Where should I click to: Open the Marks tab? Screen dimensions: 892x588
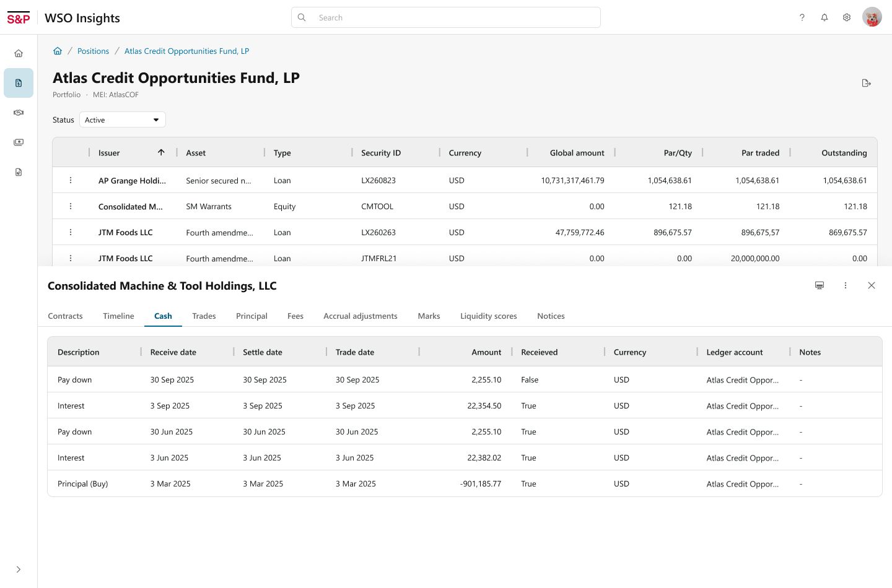429,316
